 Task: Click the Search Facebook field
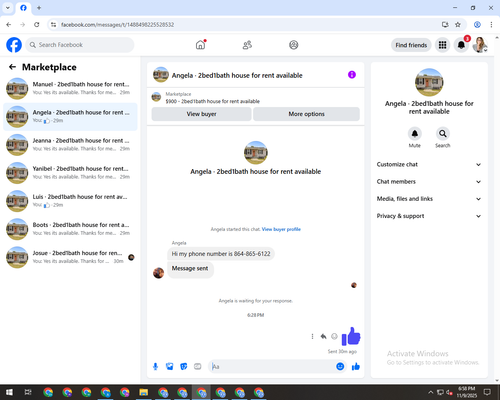click(80, 45)
